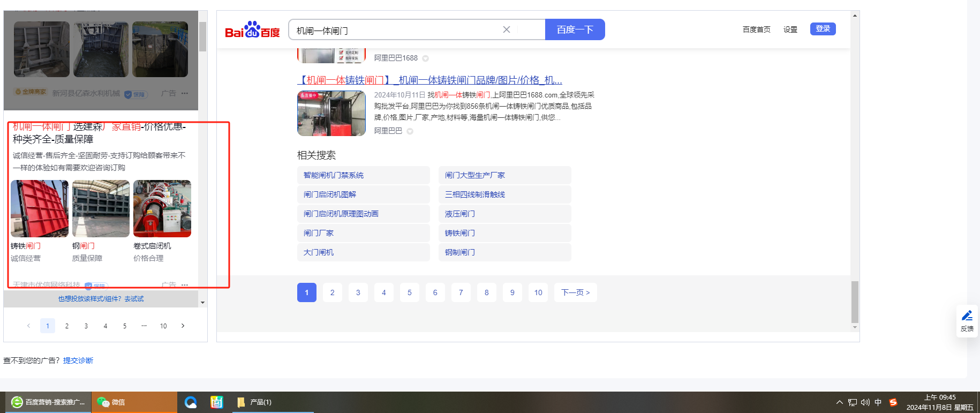
Task: Open more options next to 新河县亿森水利机械 ad
Action: coord(185,93)
